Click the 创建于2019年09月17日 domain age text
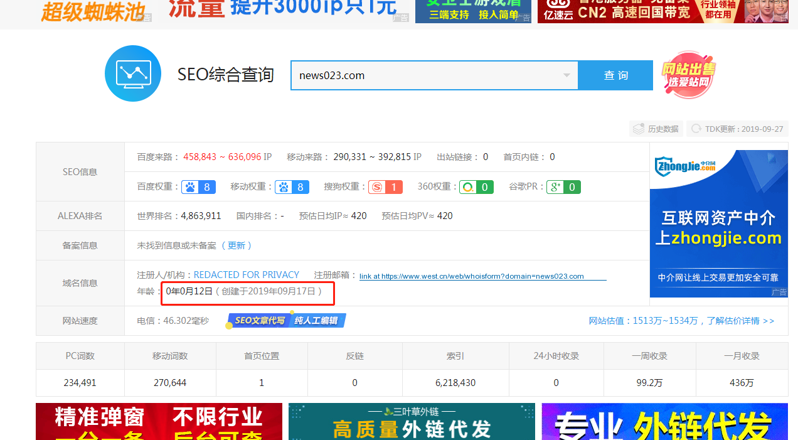 click(x=269, y=291)
